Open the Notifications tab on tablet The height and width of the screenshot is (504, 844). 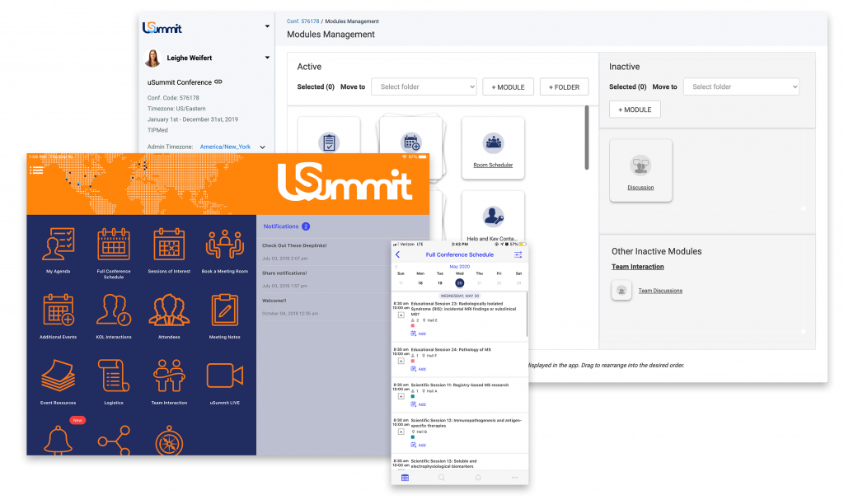(286, 226)
